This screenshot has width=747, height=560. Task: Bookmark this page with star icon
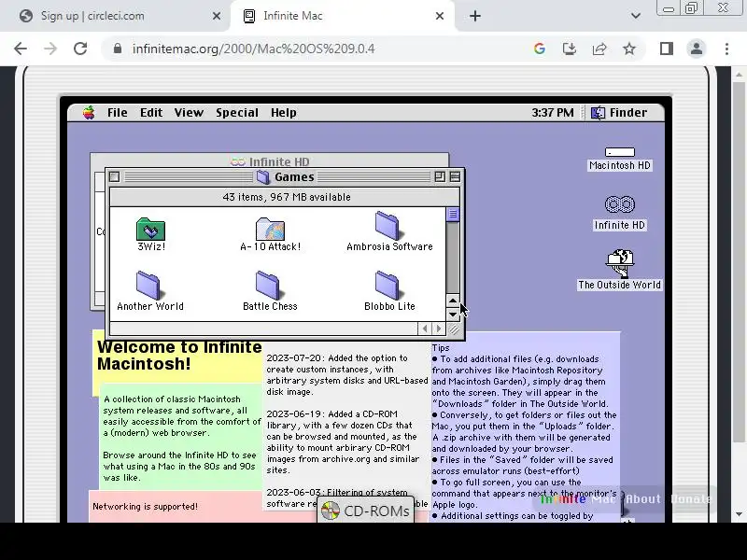tap(629, 49)
